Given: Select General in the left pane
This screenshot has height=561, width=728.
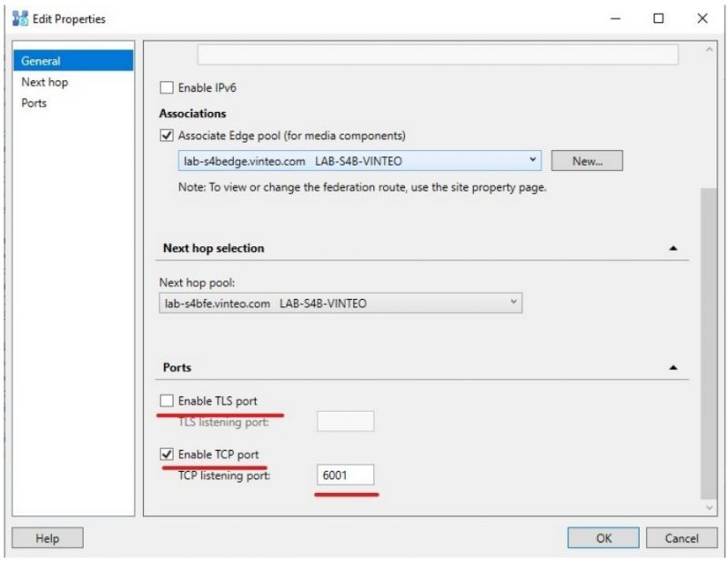Looking at the screenshot, I should click(74, 61).
